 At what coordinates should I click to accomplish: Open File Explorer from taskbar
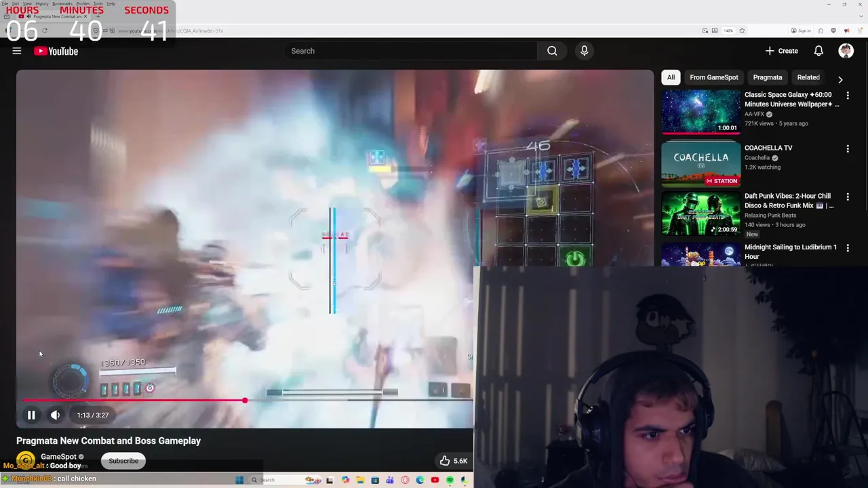[360, 480]
